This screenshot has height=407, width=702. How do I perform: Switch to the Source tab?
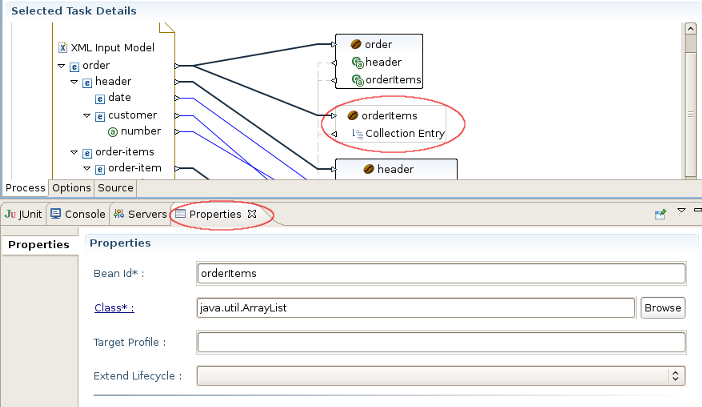click(x=116, y=188)
